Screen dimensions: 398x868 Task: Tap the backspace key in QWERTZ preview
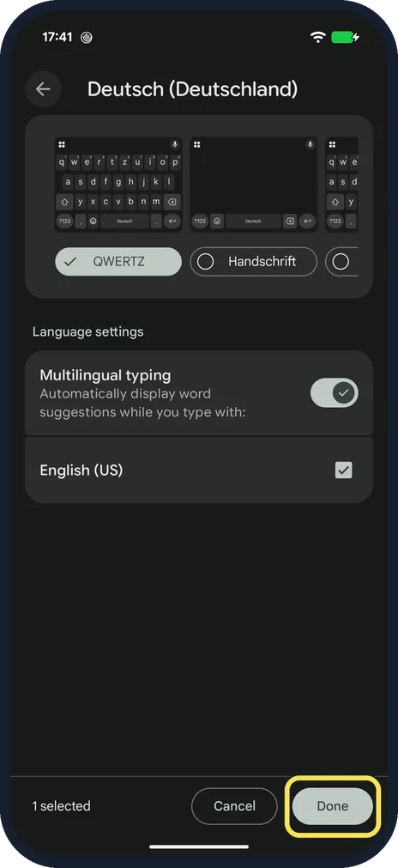point(172,202)
